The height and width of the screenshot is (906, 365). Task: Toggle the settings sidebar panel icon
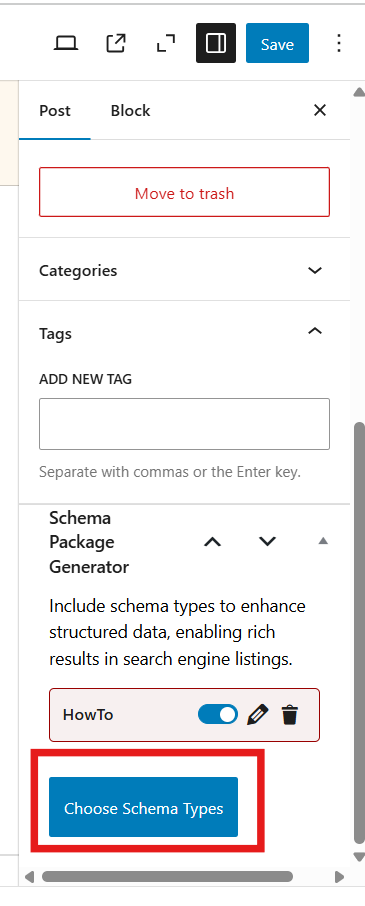tap(215, 43)
